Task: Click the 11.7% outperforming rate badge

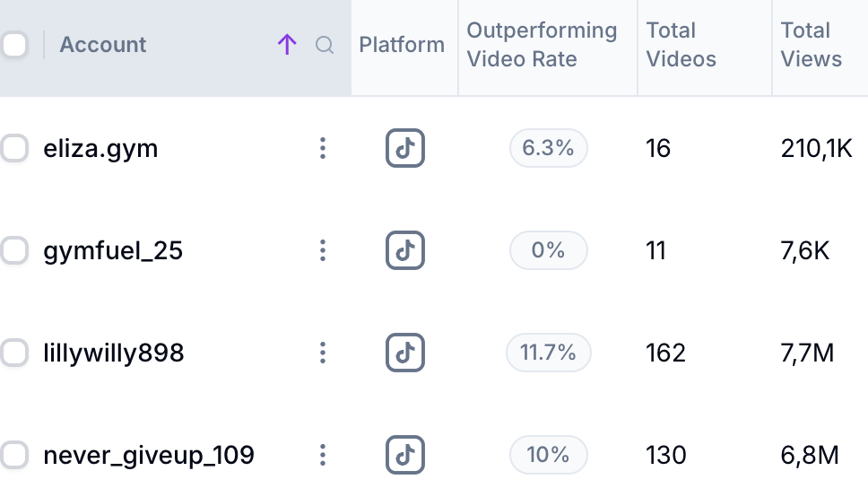Action: [x=548, y=353]
